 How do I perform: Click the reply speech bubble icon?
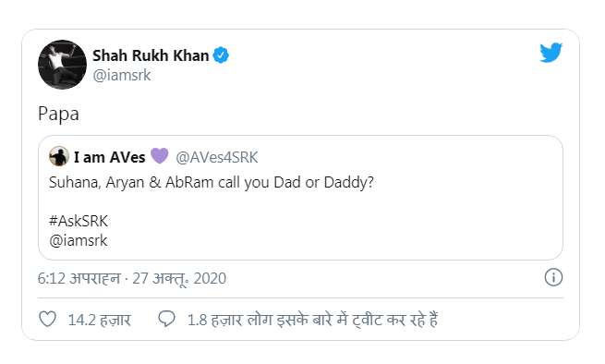[x=166, y=320]
